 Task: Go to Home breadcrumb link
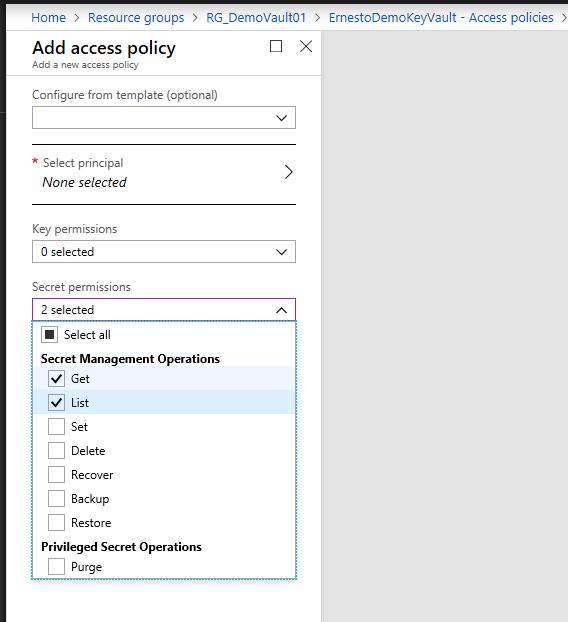coord(48,17)
